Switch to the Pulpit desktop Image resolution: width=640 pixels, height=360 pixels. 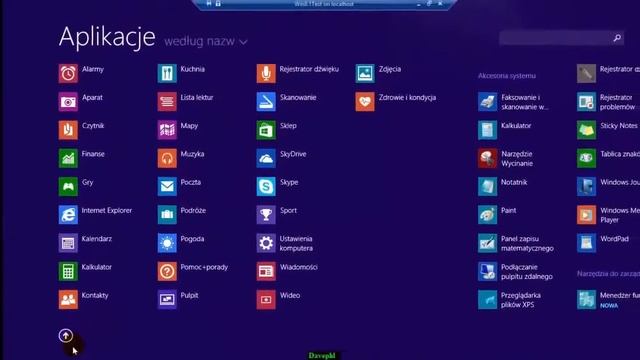tap(167, 299)
